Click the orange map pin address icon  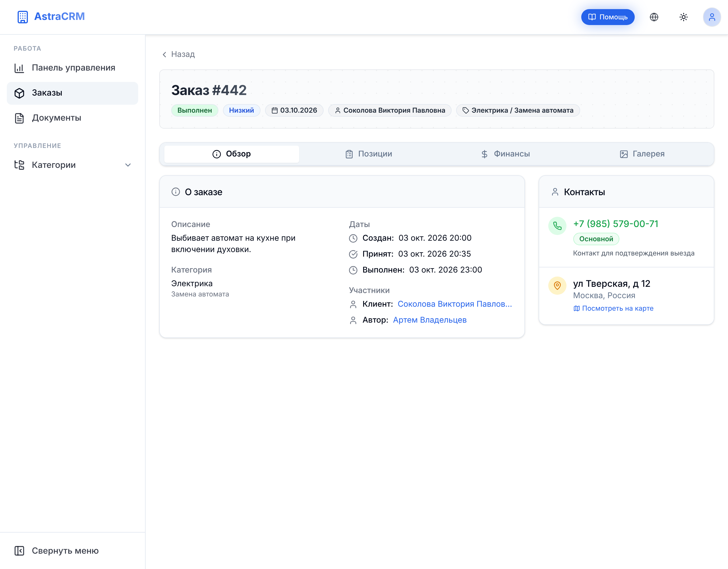[557, 286]
